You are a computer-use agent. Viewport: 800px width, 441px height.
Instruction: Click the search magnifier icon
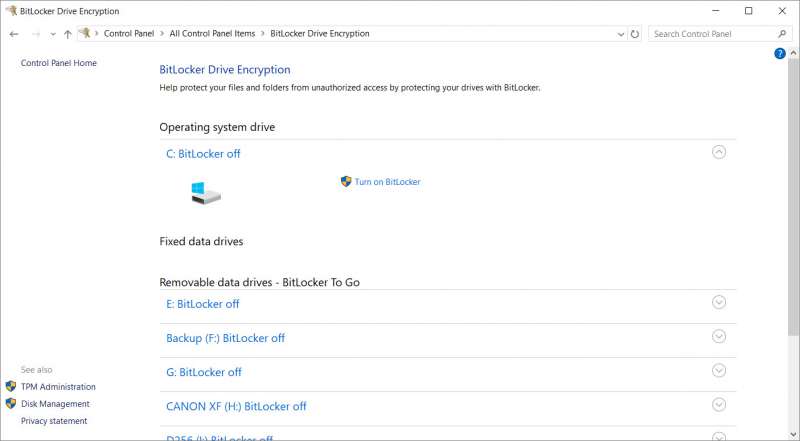coord(782,34)
